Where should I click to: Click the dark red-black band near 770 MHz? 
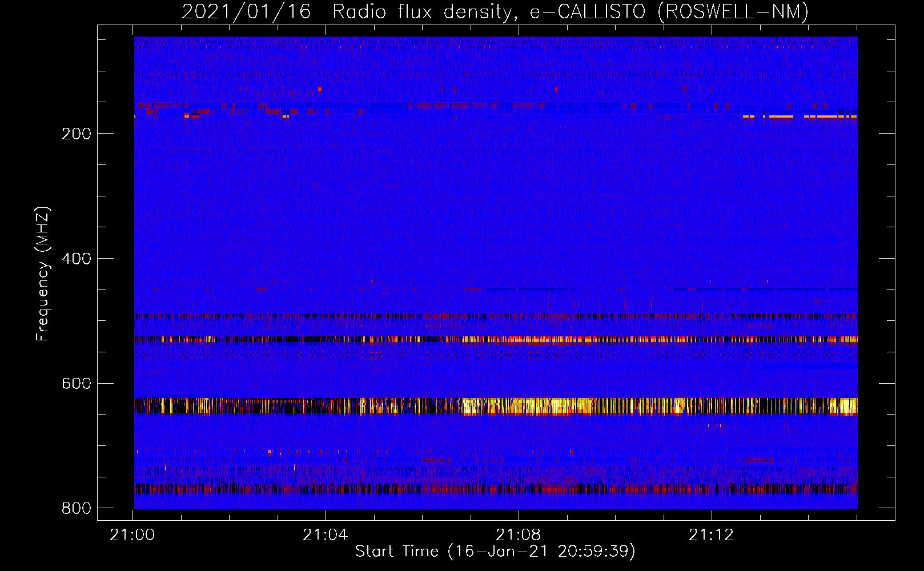pyautogui.click(x=496, y=489)
